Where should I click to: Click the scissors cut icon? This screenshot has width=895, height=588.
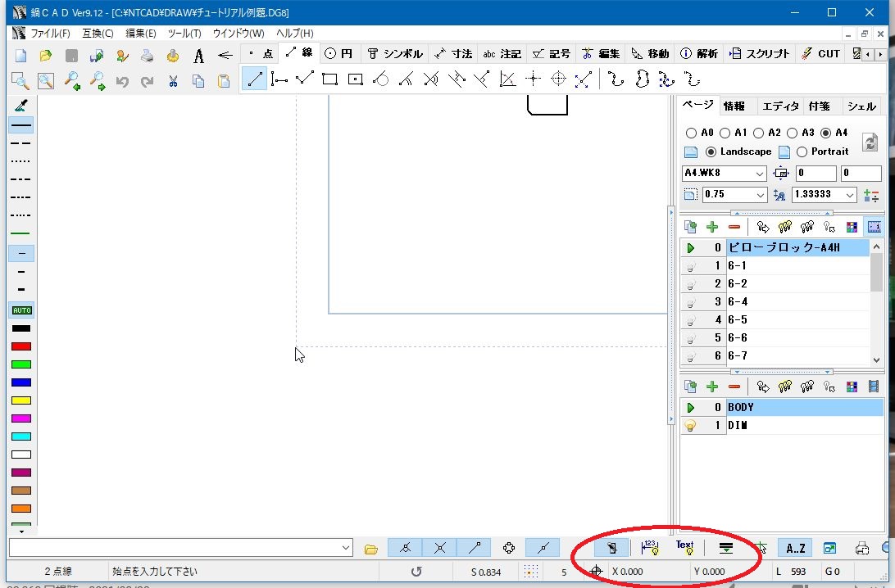[173, 81]
